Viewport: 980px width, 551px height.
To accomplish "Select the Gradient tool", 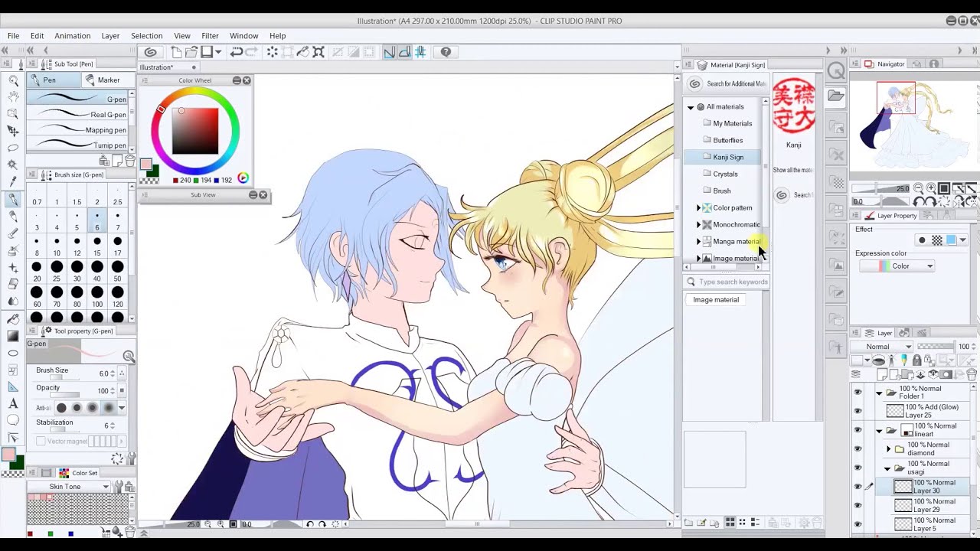I will coord(13,336).
